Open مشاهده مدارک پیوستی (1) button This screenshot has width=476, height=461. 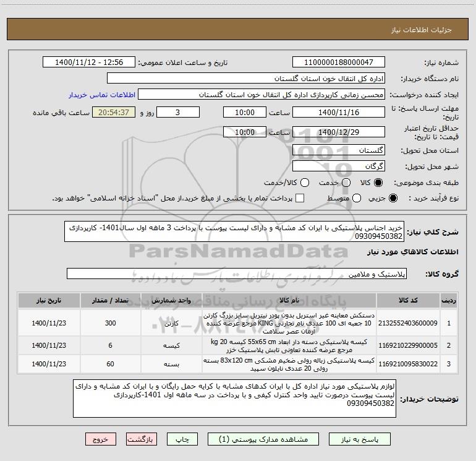point(263,439)
